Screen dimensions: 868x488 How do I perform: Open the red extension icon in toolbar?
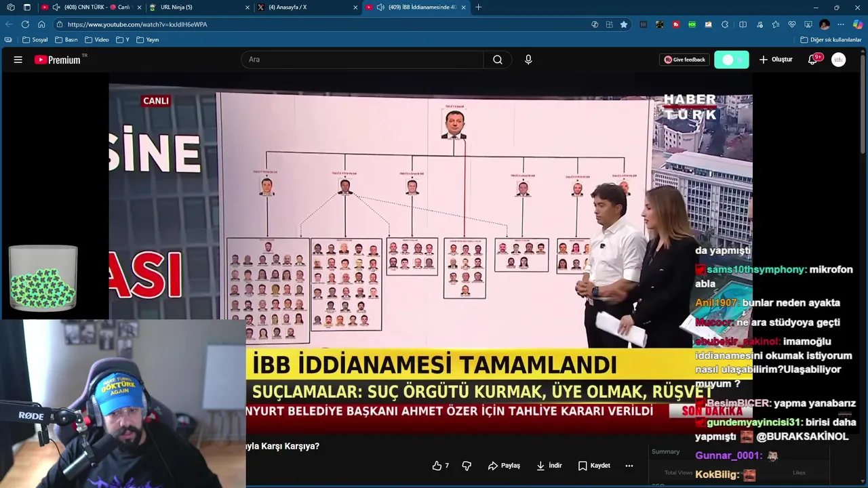(x=676, y=24)
